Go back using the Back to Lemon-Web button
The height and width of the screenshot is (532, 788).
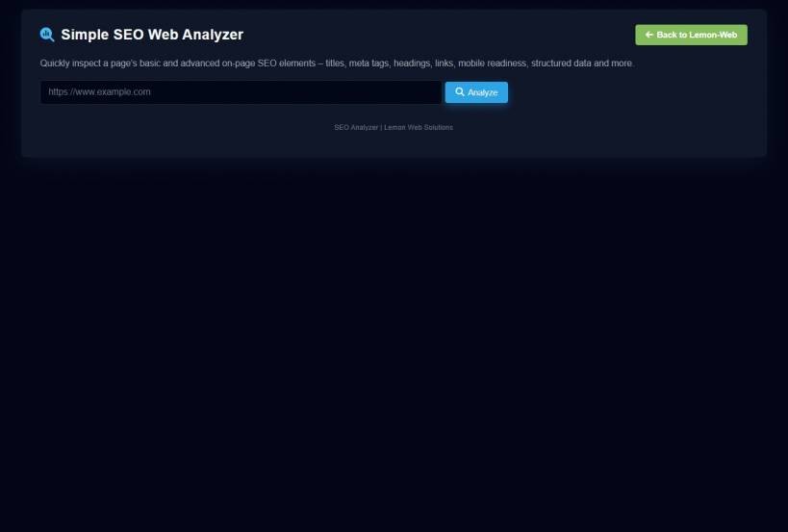click(x=691, y=35)
